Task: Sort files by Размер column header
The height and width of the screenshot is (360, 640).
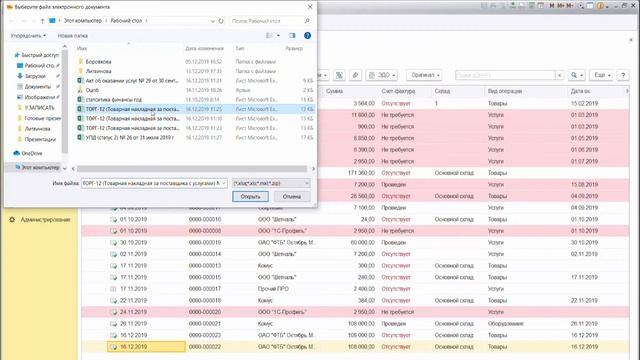Action: [x=294, y=48]
